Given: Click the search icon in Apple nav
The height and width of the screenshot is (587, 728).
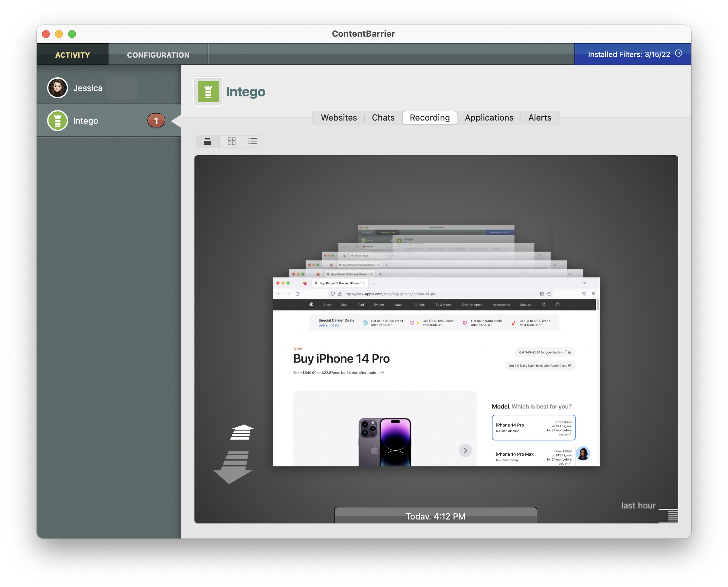Looking at the screenshot, I should click(544, 305).
